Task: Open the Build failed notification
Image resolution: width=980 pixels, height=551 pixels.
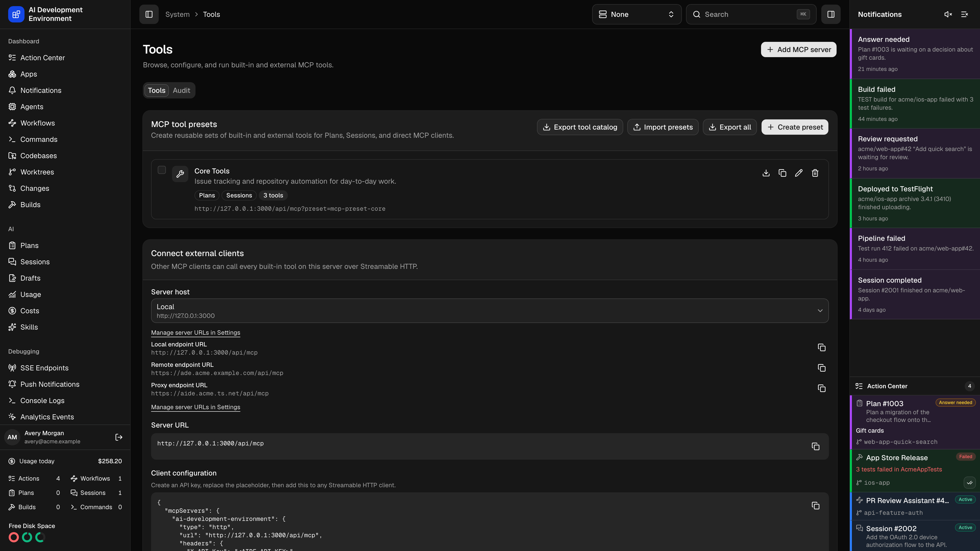Action: (915, 104)
